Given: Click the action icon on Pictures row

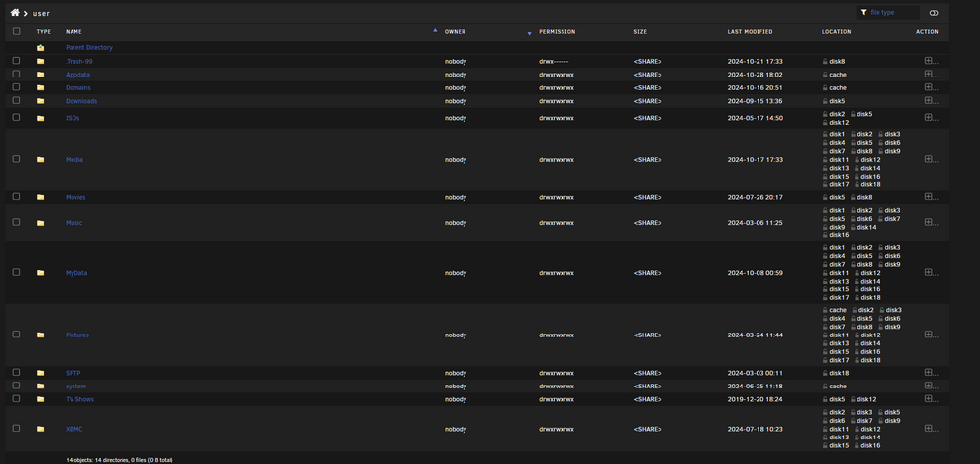Looking at the screenshot, I should click(x=931, y=335).
